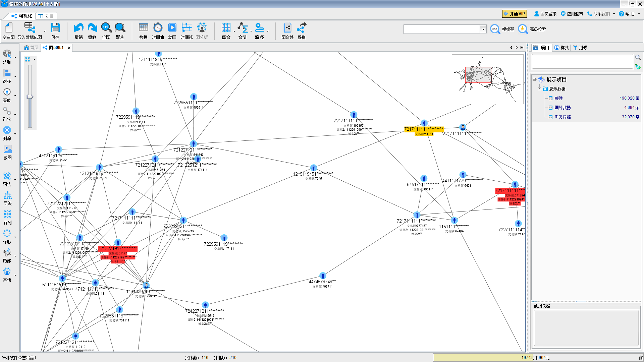The width and height of the screenshot is (644, 362).
Task: Click the project panel magnifier search icon
Action: coord(638,57)
